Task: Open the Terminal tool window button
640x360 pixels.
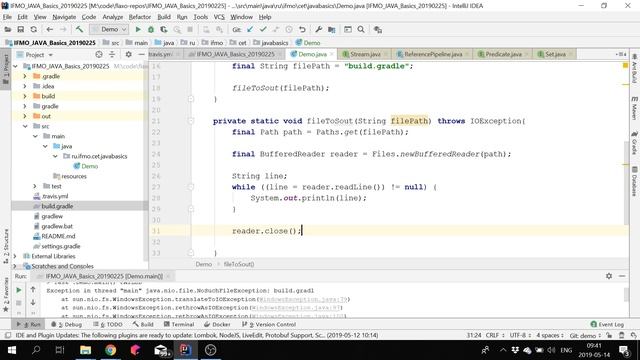Action: (x=179, y=324)
